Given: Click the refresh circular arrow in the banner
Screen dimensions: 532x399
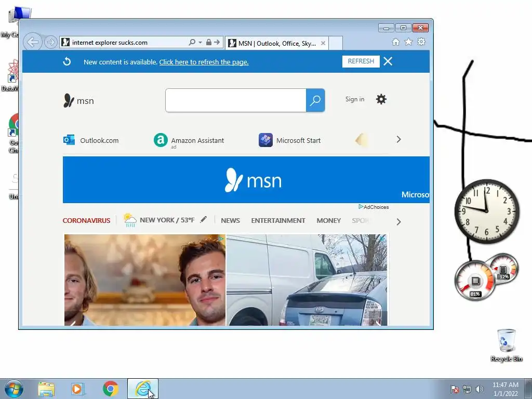Looking at the screenshot, I should (67, 61).
